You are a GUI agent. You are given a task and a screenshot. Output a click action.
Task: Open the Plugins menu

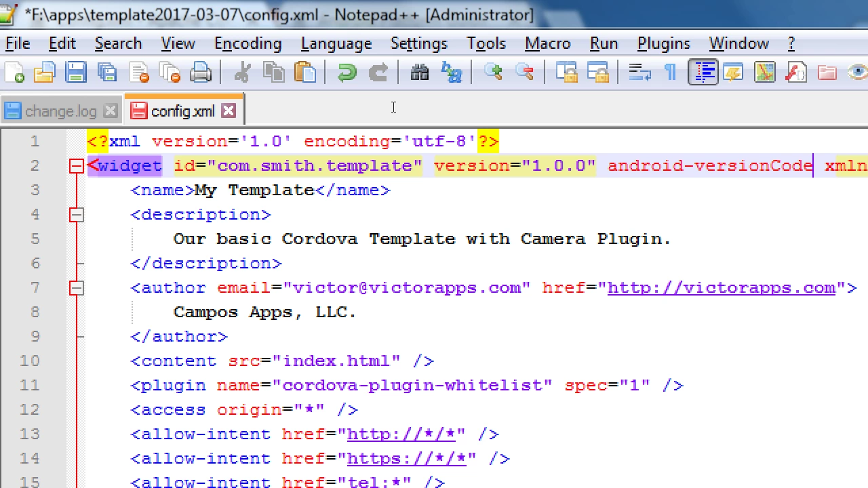[663, 43]
